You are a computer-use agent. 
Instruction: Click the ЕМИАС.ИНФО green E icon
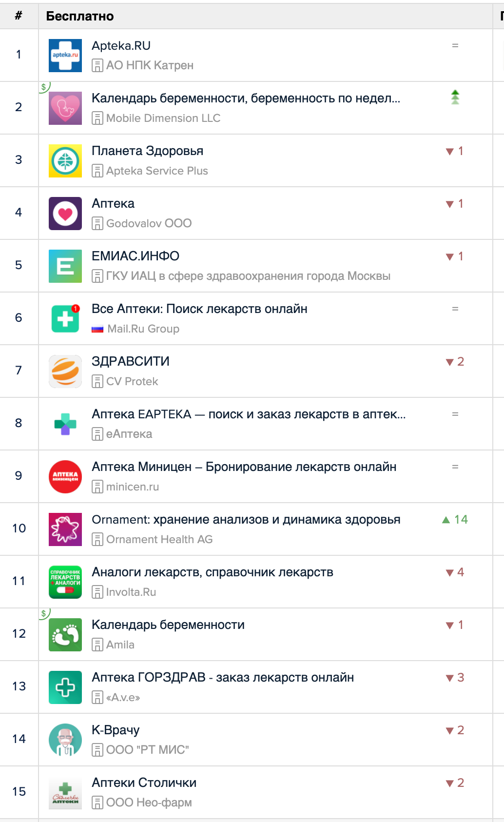coord(65,266)
